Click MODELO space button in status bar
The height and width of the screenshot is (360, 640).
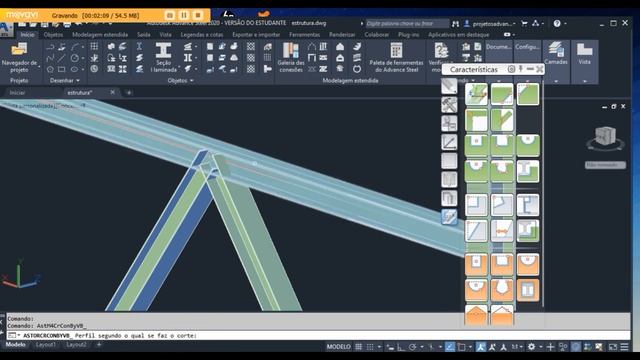click(338, 347)
